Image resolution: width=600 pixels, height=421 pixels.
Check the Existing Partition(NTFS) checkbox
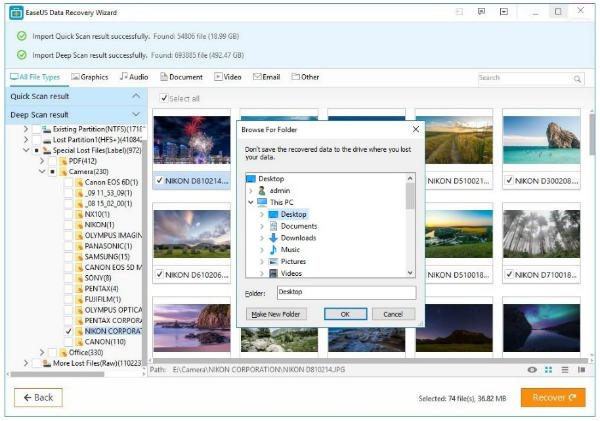click(37, 129)
